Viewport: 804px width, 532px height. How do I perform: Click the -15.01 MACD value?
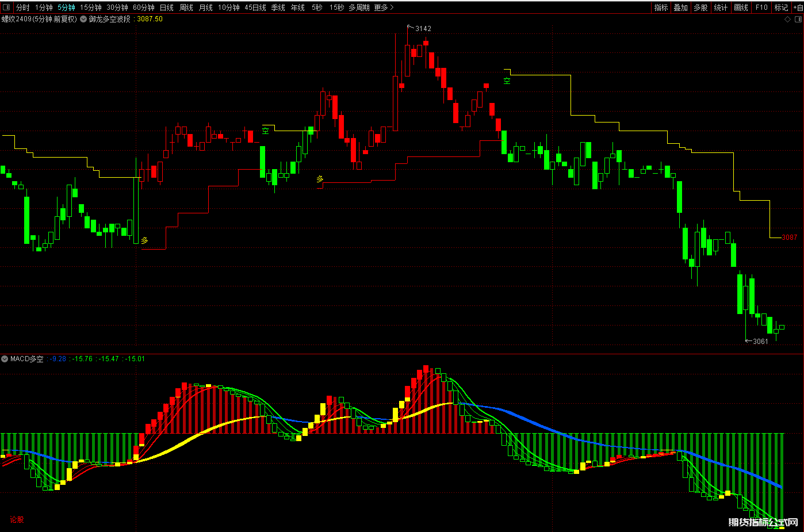click(x=135, y=359)
